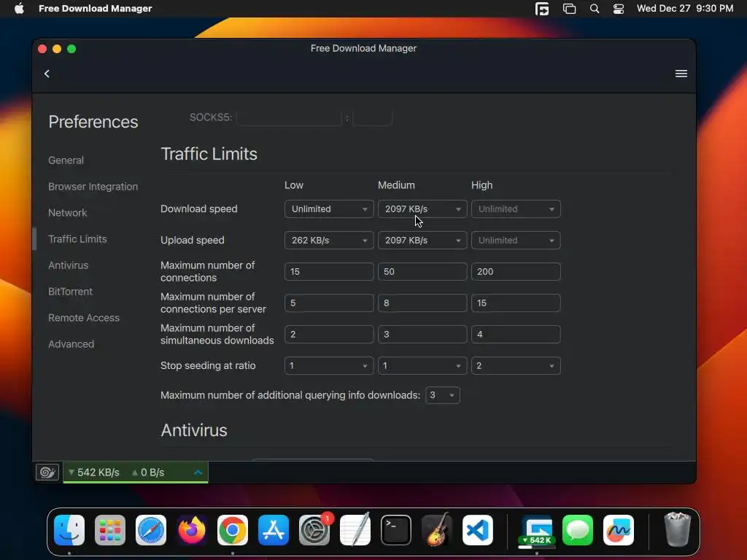Select Traffic Limits in sidebar

[x=77, y=239]
